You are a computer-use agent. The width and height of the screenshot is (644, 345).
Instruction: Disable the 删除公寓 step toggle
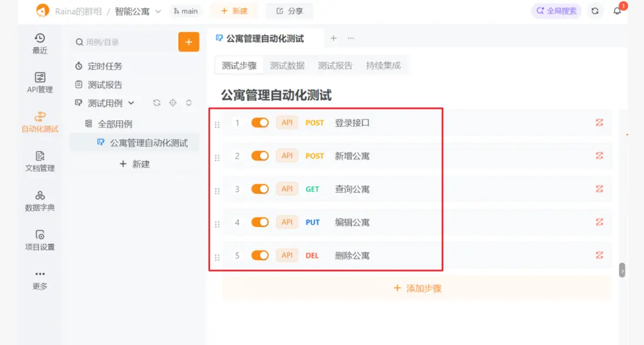(x=260, y=255)
